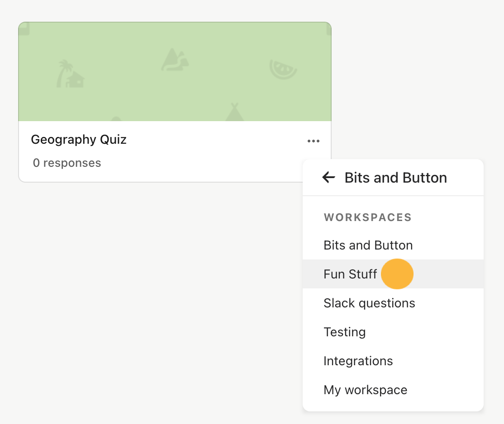
Task: Click the back arrow in workspace menu
Action: 328,177
